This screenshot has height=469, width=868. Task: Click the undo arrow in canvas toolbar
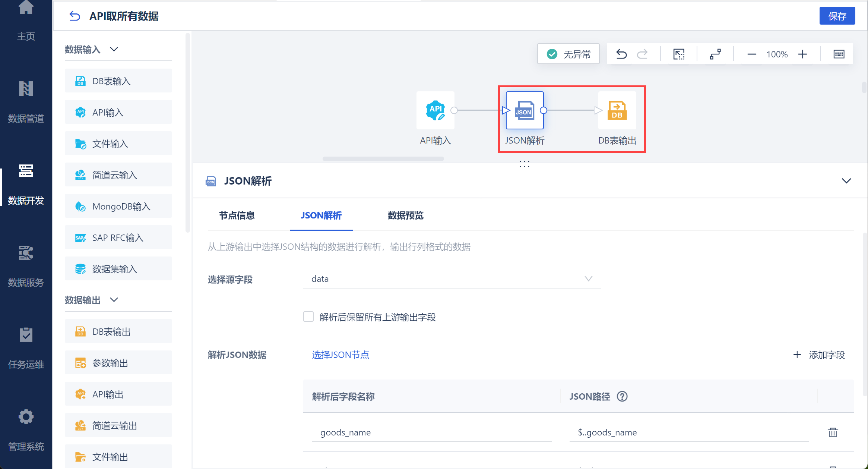tap(621, 54)
